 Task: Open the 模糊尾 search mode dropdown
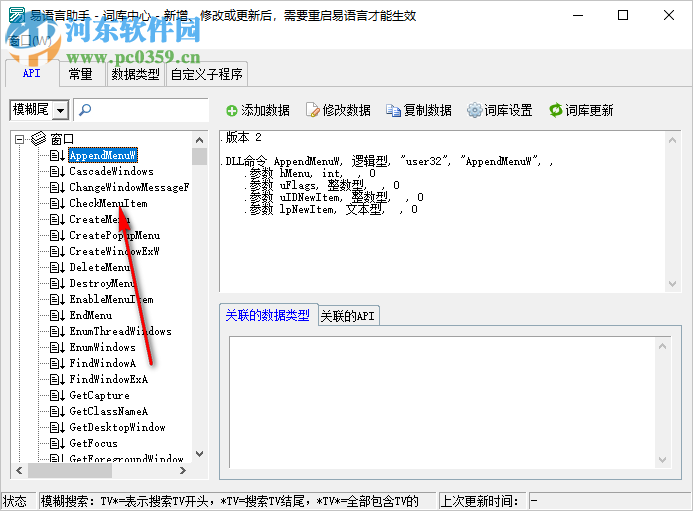[61, 110]
